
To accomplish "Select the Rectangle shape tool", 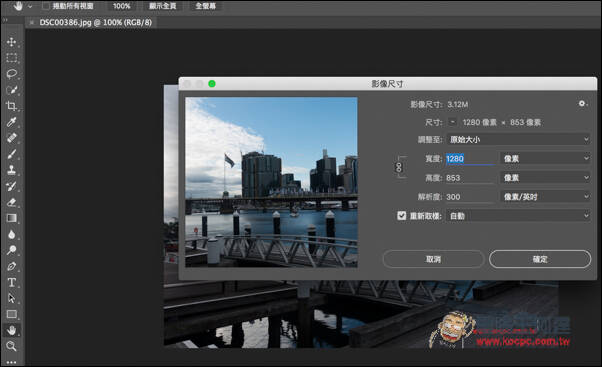I will pyautogui.click(x=12, y=314).
